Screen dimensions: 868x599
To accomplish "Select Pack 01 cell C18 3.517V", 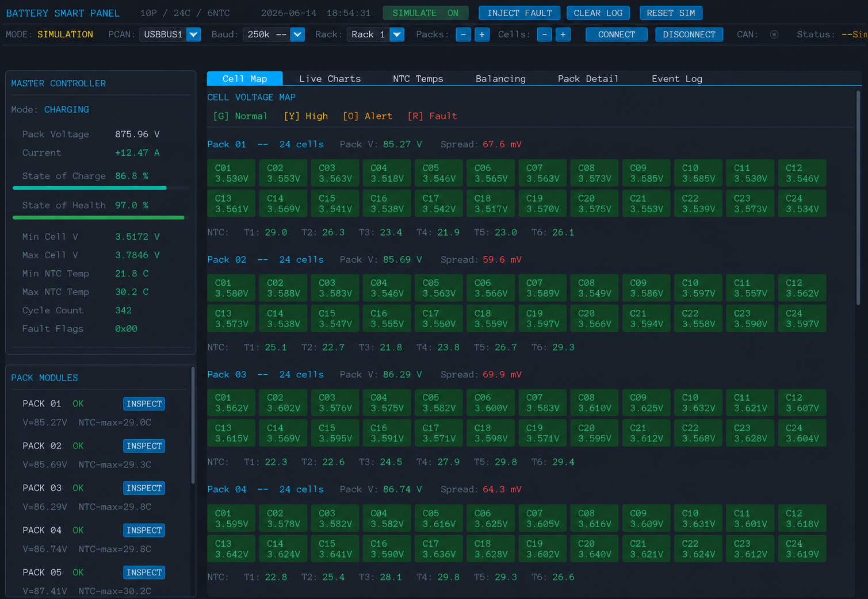I will (491, 203).
